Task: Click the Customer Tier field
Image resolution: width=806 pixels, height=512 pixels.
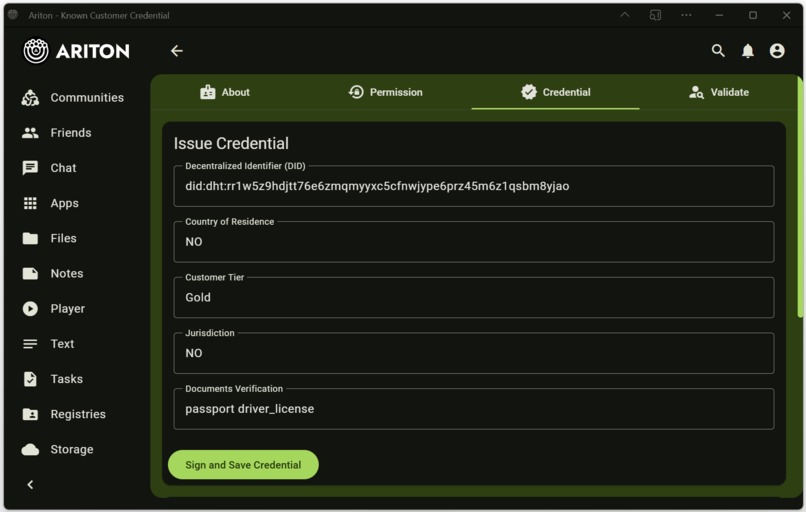Action: [473, 298]
